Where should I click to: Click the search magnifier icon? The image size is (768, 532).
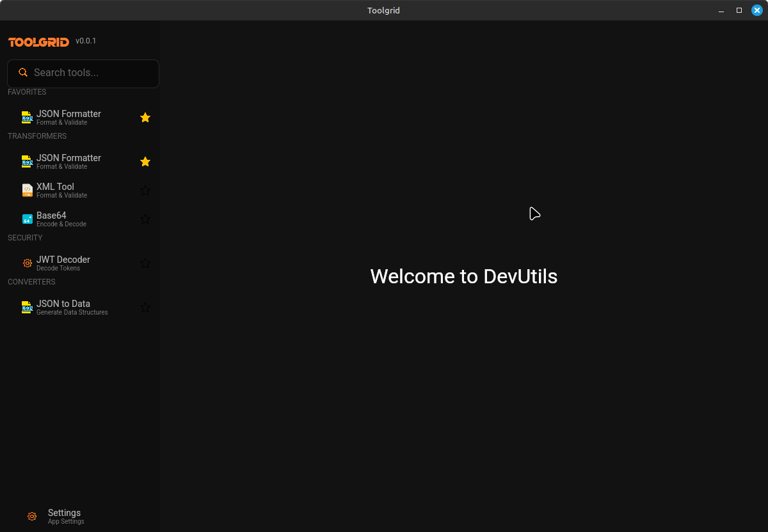coord(24,72)
